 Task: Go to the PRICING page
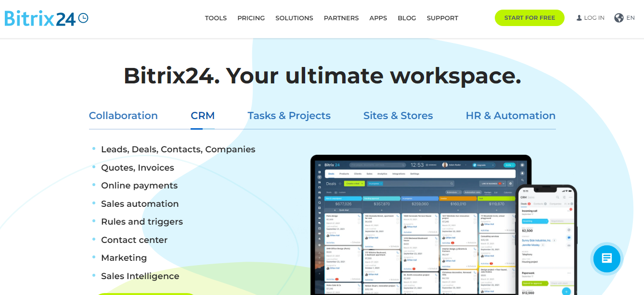coord(251,18)
